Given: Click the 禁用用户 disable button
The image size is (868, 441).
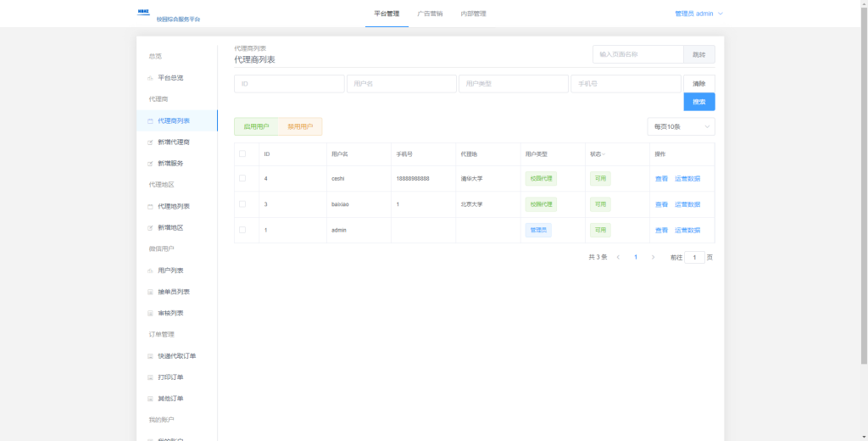Looking at the screenshot, I should (x=300, y=126).
